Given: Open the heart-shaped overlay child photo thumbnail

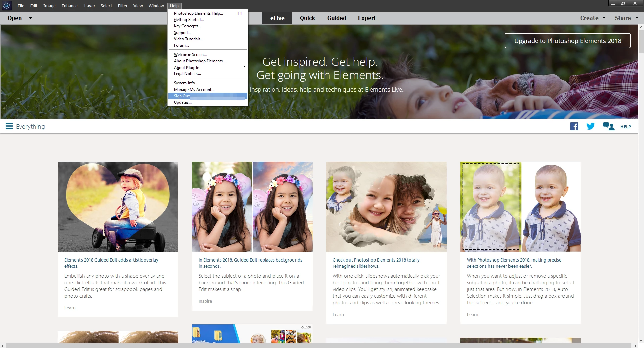Looking at the screenshot, I should point(118,207).
